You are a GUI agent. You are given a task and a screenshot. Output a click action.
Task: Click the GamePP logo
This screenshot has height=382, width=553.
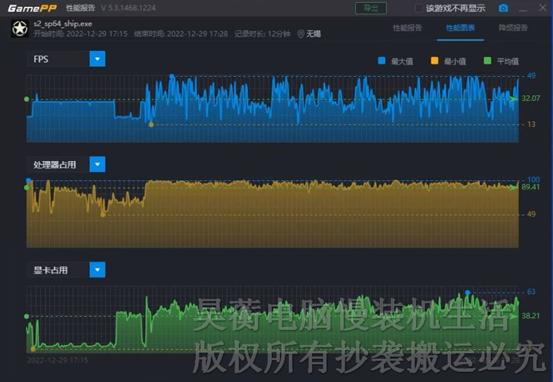(x=32, y=8)
